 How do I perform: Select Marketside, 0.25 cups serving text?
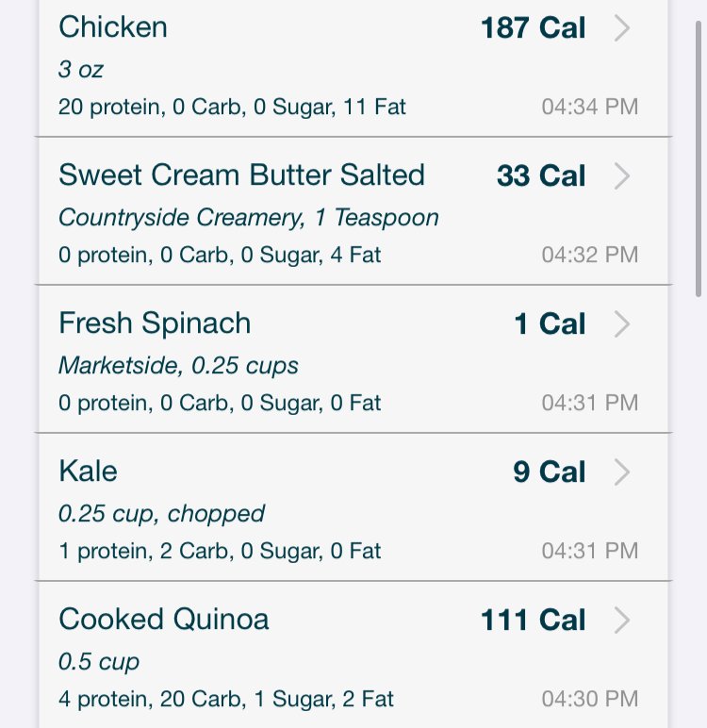[x=178, y=365]
